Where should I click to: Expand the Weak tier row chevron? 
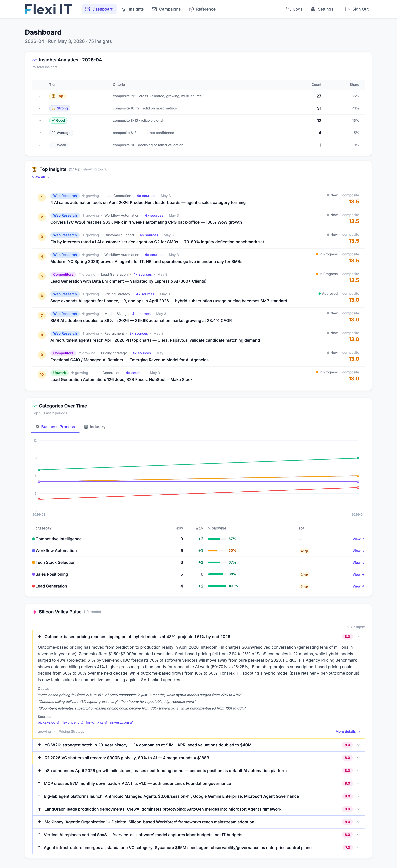[x=40, y=145]
